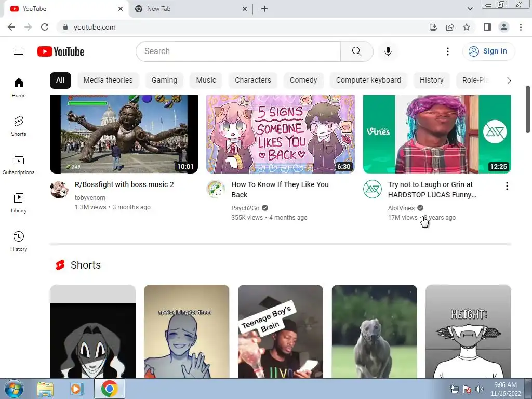Open video title R/Bossfight with boss music 2

click(x=124, y=184)
